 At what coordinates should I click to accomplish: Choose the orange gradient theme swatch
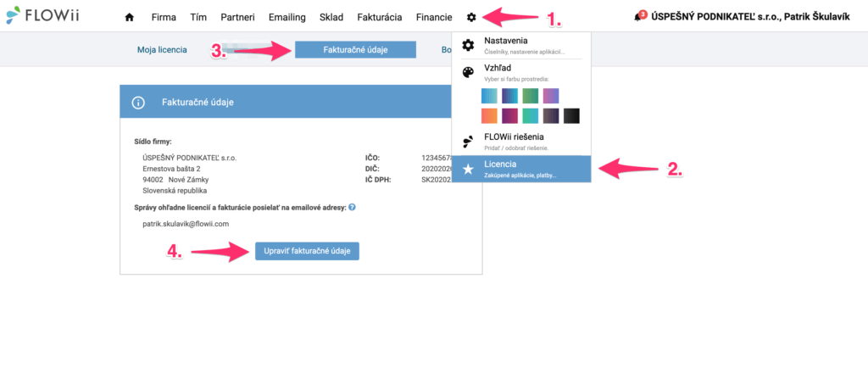tap(490, 115)
